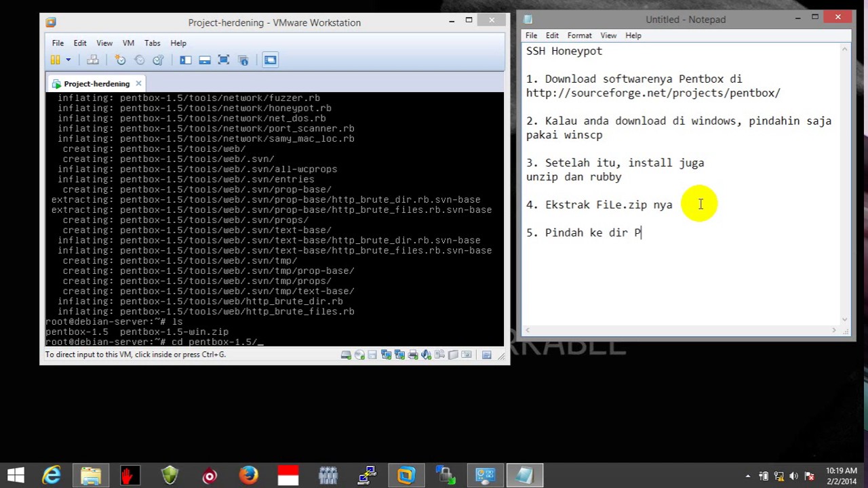Launch Firefox from the taskbar
The image size is (868, 488).
click(248, 476)
